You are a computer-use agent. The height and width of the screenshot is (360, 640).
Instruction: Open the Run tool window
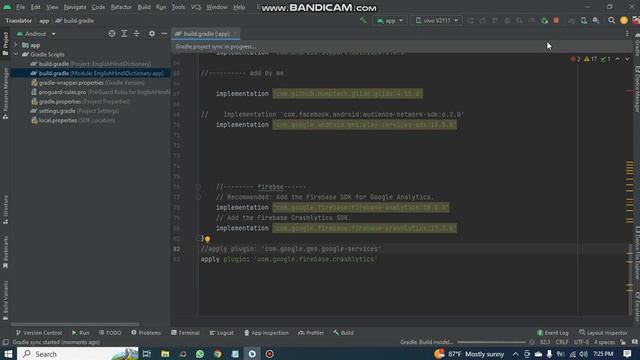pyautogui.click(x=80, y=333)
